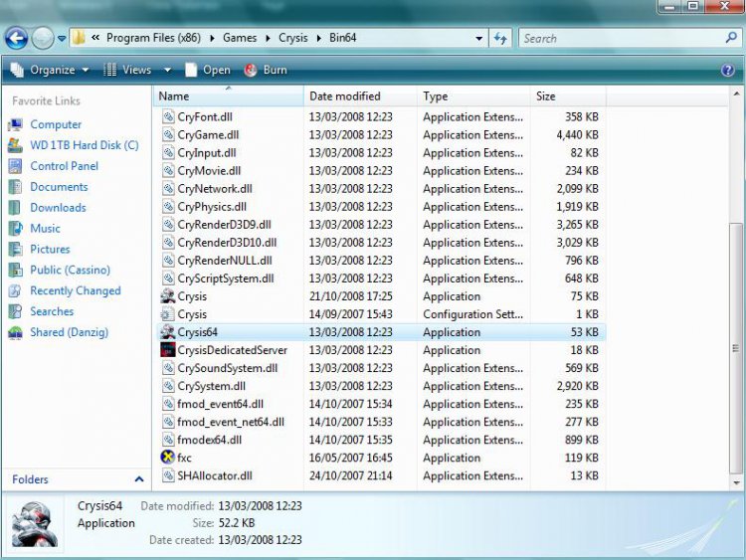The width and height of the screenshot is (746, 560).
Task: Select CryNetwork.dll file
Action: pos(215,189)
